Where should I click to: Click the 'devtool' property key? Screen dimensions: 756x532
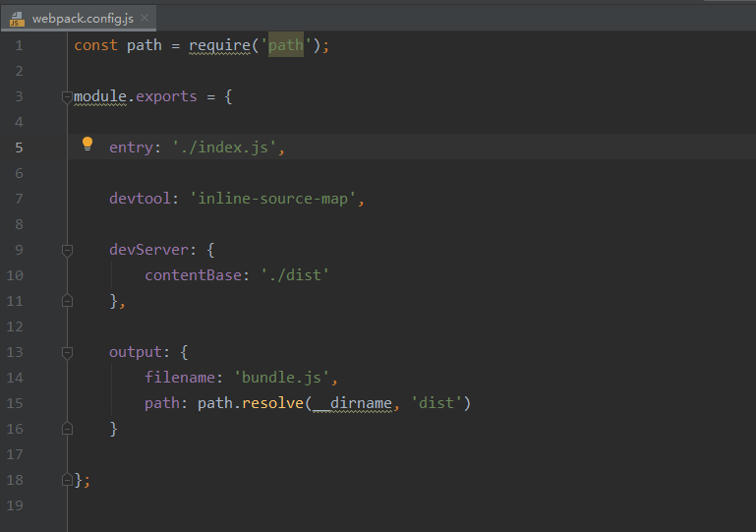(x=140, y=199)
